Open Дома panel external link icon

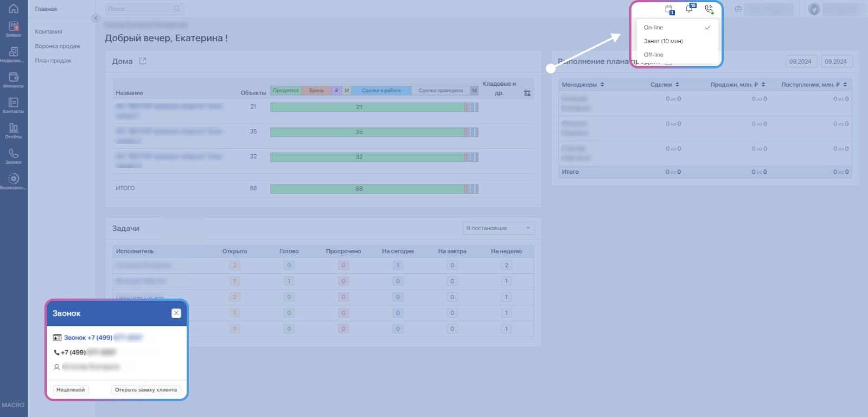pyautogui.click(x=143, y=61)
